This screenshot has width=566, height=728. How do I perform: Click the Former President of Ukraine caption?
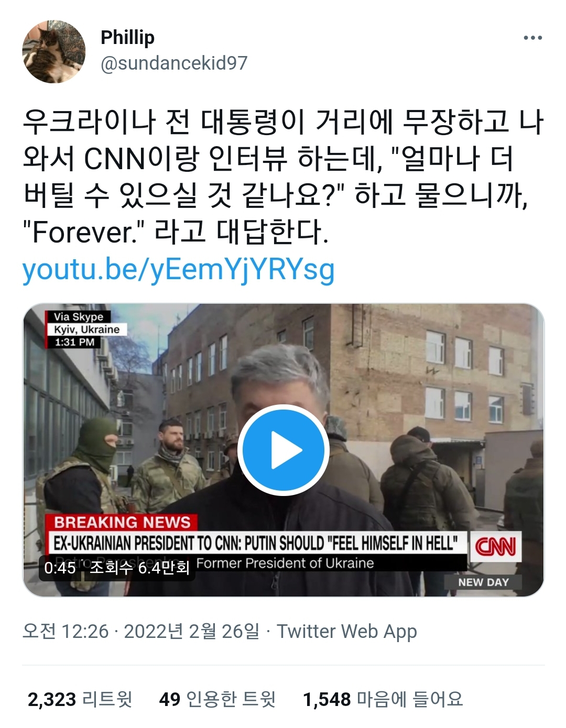click(x=285, y=564)
